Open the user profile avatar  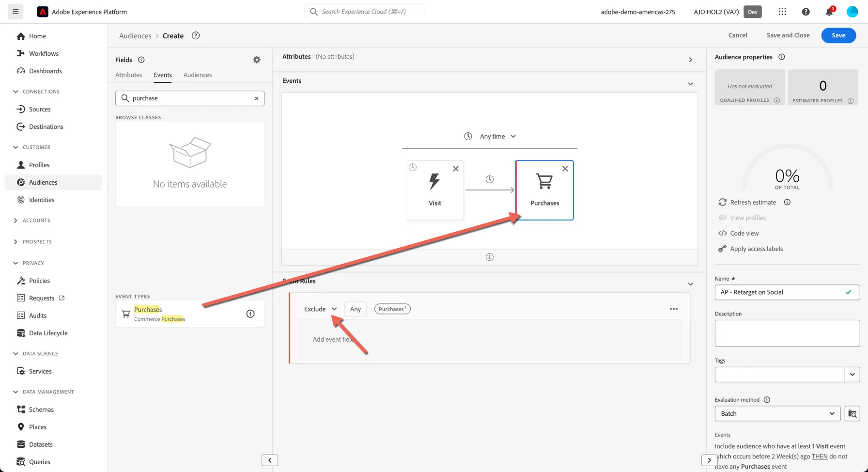[x=852, y=12]
